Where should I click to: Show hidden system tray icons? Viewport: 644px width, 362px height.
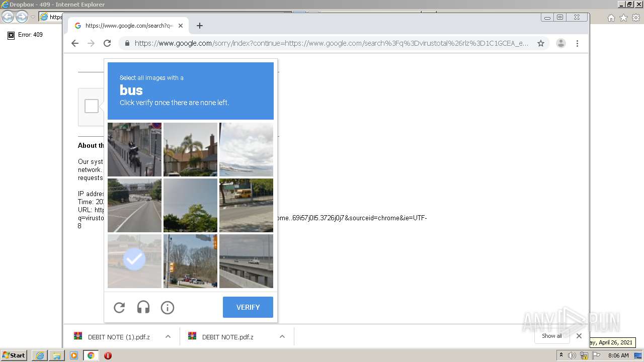point(561,355)
